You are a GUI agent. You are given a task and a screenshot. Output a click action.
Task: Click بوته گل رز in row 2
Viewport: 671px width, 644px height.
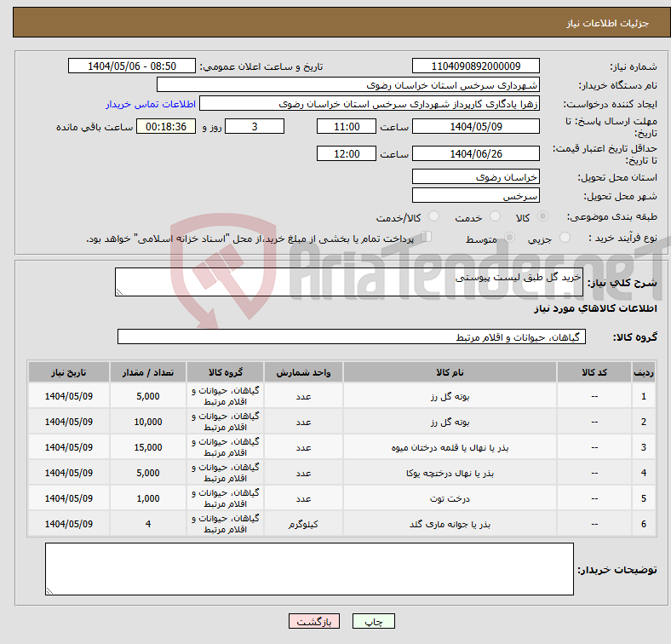click(450, 422)
